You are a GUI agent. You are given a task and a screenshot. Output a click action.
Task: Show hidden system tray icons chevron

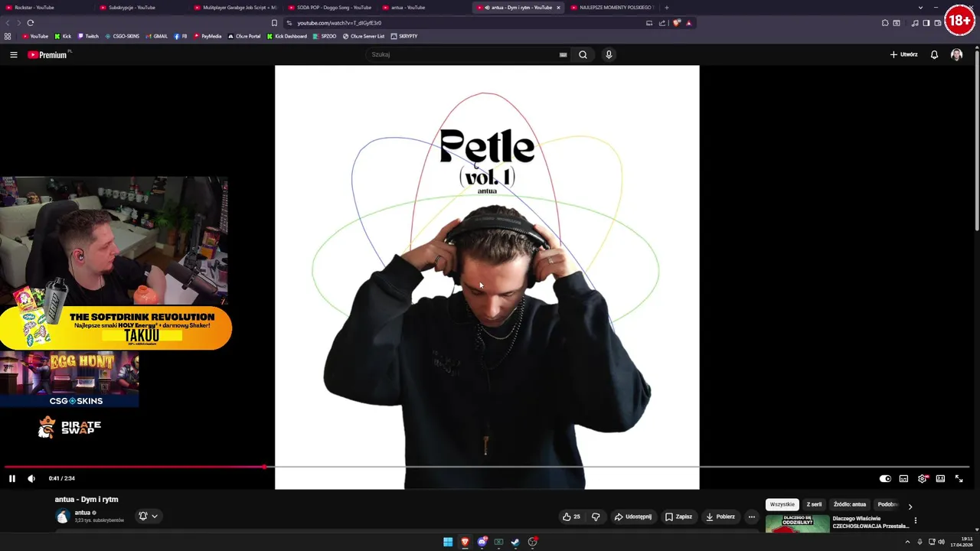click(x=908, y=542)
